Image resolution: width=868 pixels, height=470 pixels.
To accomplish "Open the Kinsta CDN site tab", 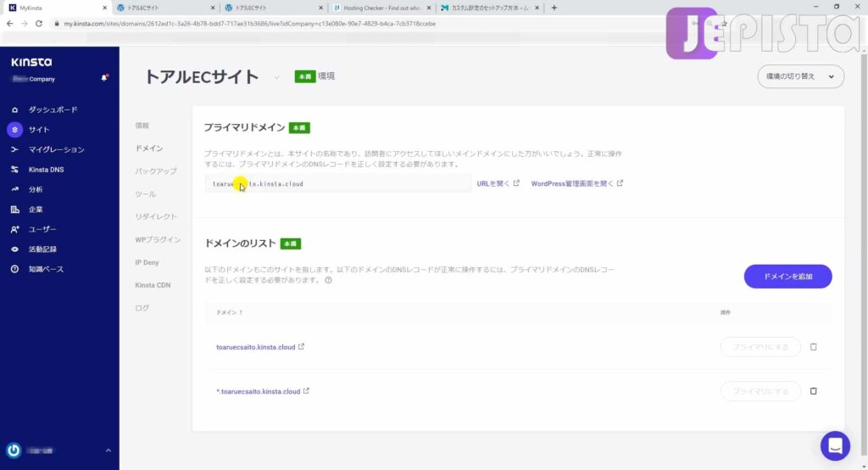I will (153, 285).
